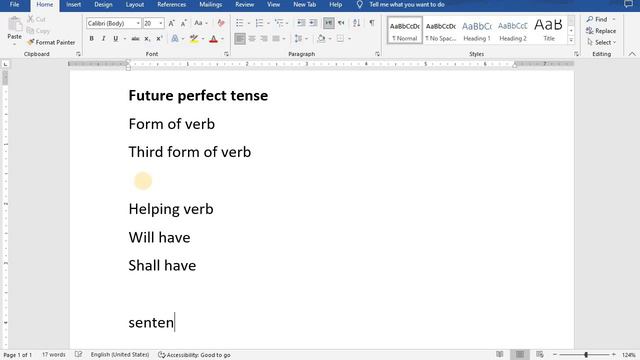The height and width of the screenshot is (360, 640).
Task: Increase paragraph indent
Action: [313, 23]
